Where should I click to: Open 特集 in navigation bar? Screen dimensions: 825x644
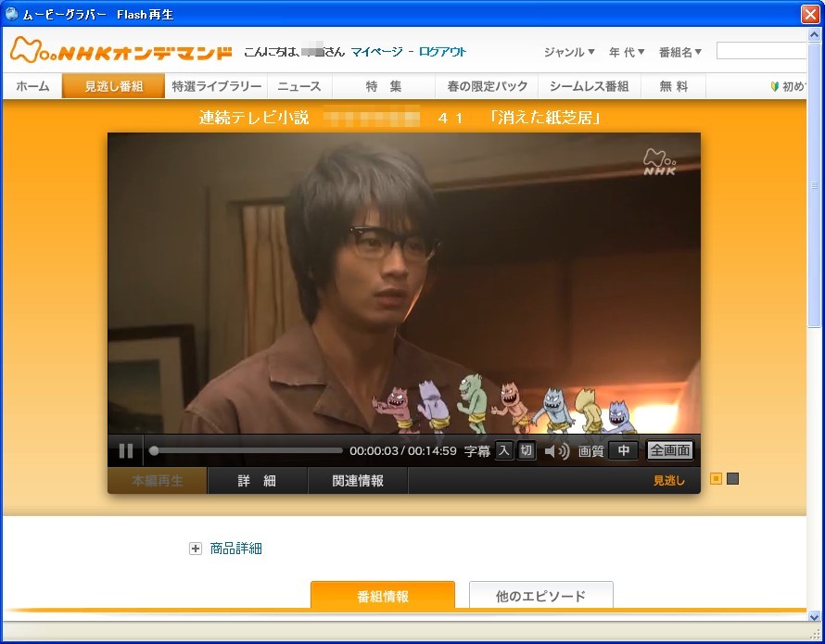click(x=384, y=86)
